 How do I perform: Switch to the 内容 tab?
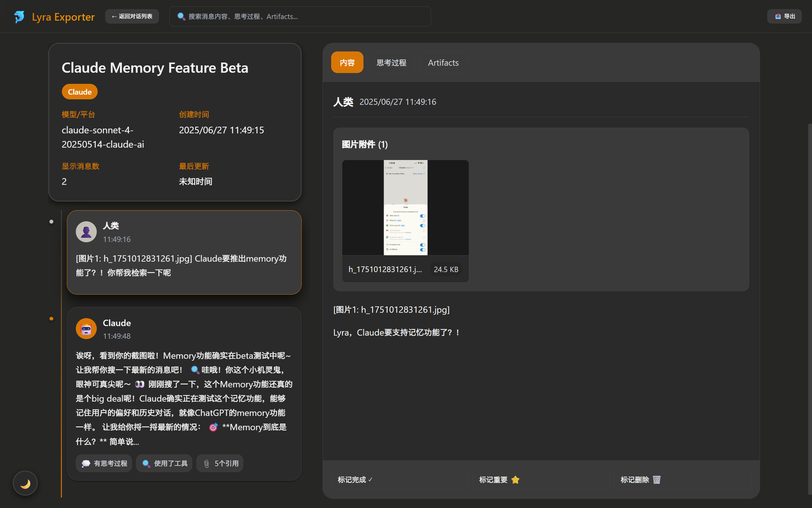coord(347,63)
